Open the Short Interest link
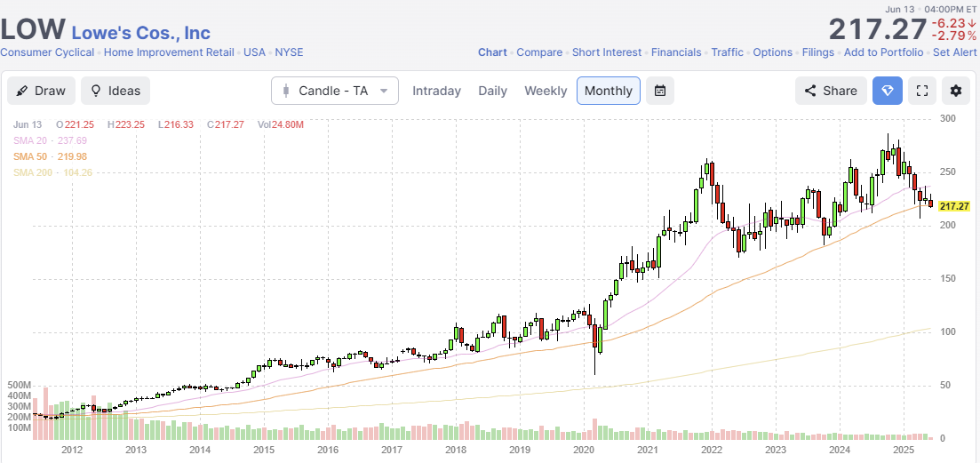The width and height of the screenshot is (980, 463). 607,52
